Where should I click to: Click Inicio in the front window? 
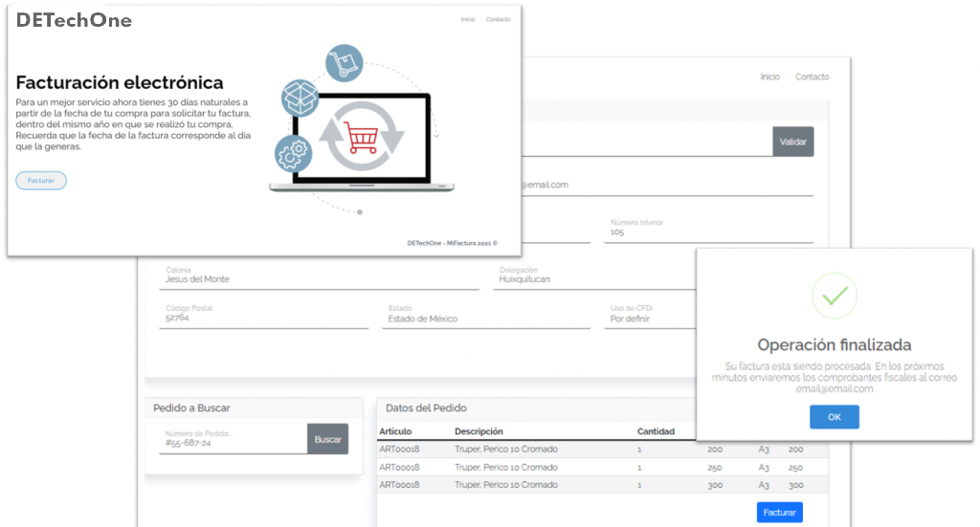(x=468, y=19)
